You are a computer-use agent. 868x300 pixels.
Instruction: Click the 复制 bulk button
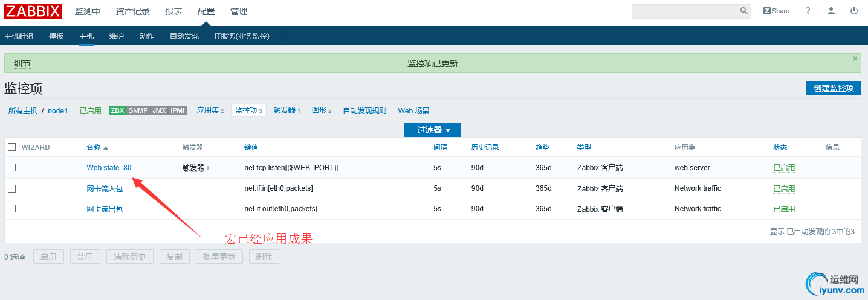175,257
